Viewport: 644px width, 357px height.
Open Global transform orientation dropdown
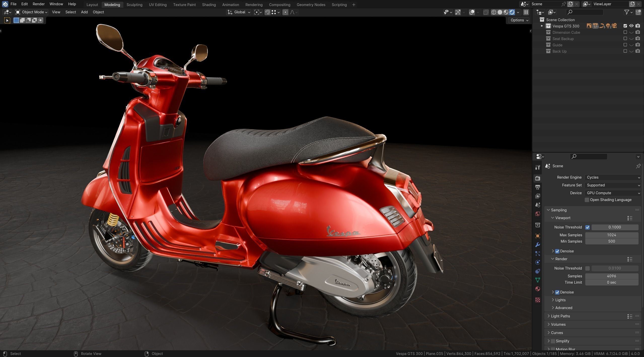(239, 12)
